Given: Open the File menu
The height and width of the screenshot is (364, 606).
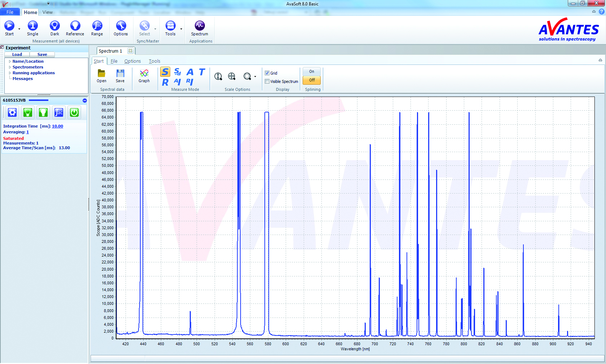Looking at the screenshot, I should point(10,12).
